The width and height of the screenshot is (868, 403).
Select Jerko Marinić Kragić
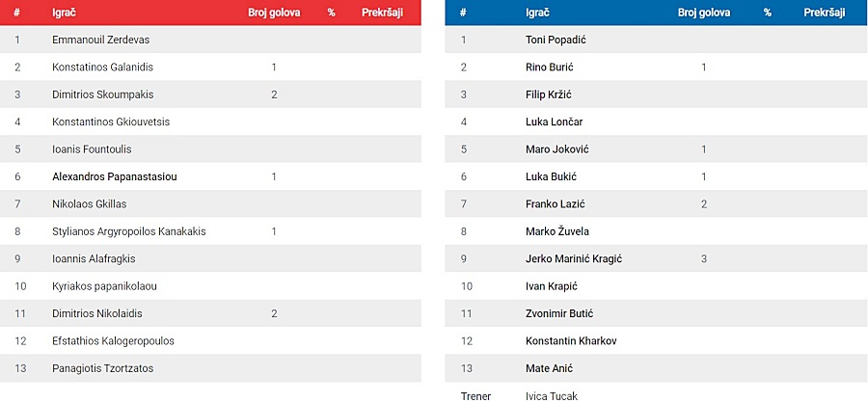tap(574, 258)
